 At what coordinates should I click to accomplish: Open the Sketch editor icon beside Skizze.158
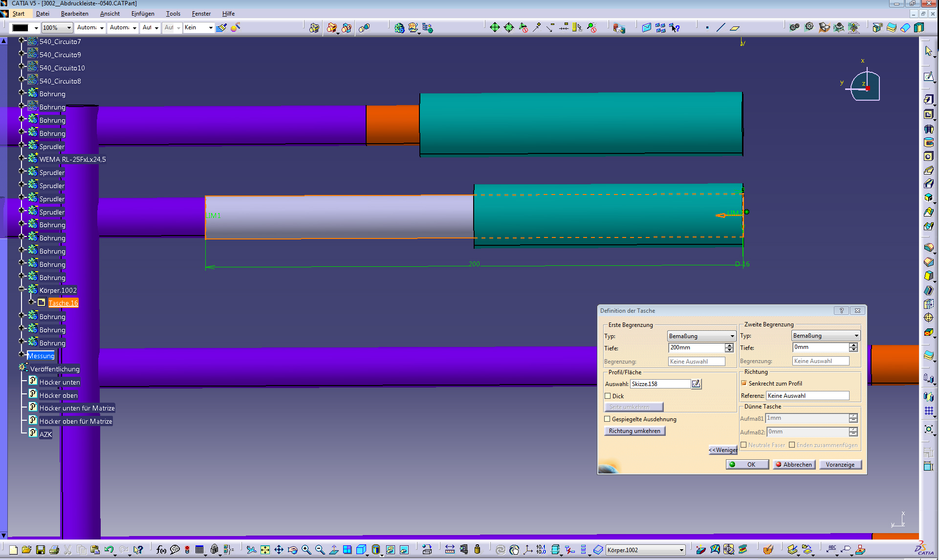[696, 384]
